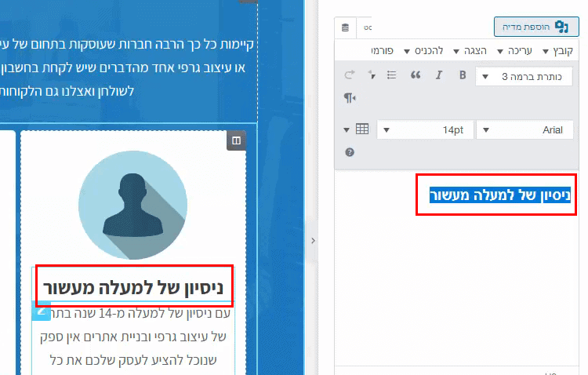The height and width of the screenshot is (375, 588).
Task: Click the ניסיון של למעלה מעשור preview heading
Action: (x=133, y=288)
